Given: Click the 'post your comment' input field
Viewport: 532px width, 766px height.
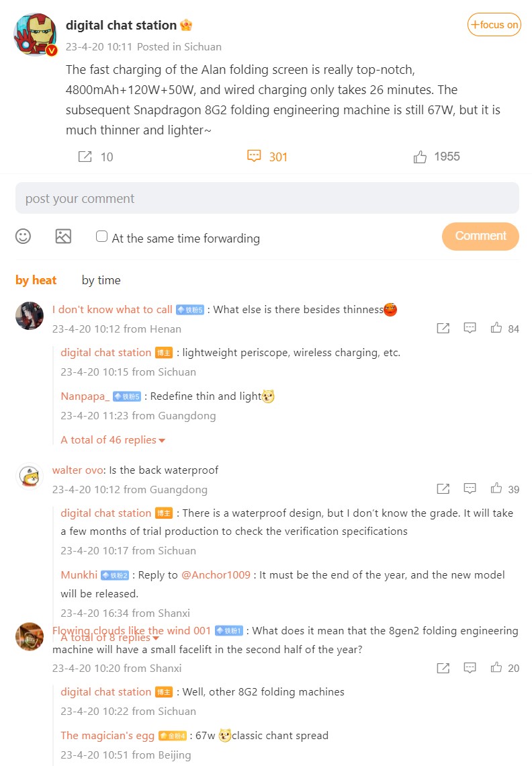Looking at the screenshot, I should point(267,198).
